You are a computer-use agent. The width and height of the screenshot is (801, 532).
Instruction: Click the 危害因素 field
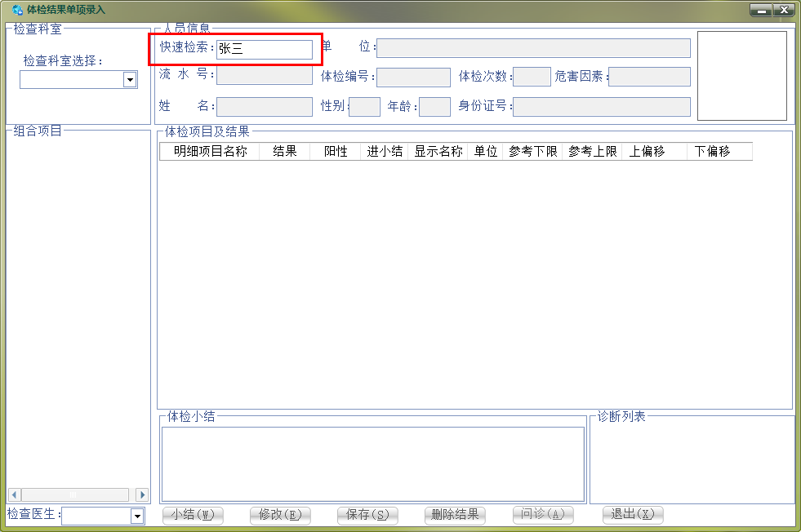[x=649, y=77]
